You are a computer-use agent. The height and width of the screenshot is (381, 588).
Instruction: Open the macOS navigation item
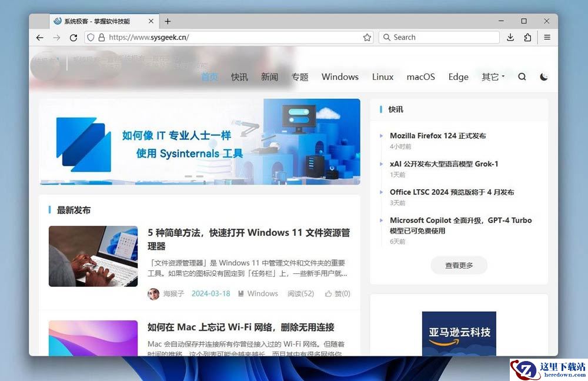pos(421,77)
